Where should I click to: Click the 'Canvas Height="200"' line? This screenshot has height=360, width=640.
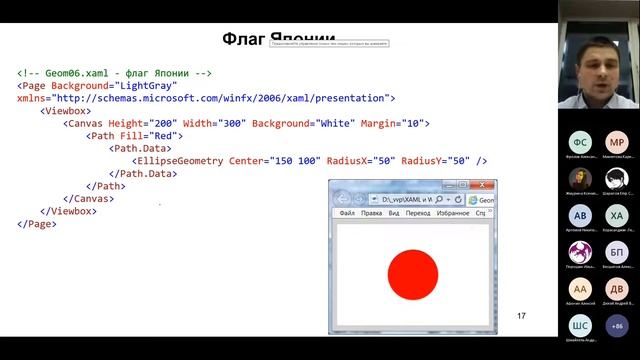tap(246, 124)
